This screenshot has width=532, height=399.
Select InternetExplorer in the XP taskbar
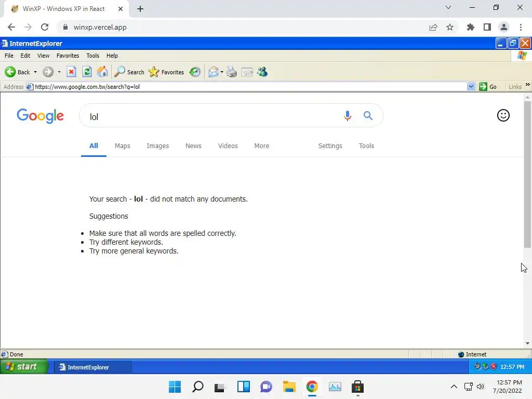[x=92, y=367]
